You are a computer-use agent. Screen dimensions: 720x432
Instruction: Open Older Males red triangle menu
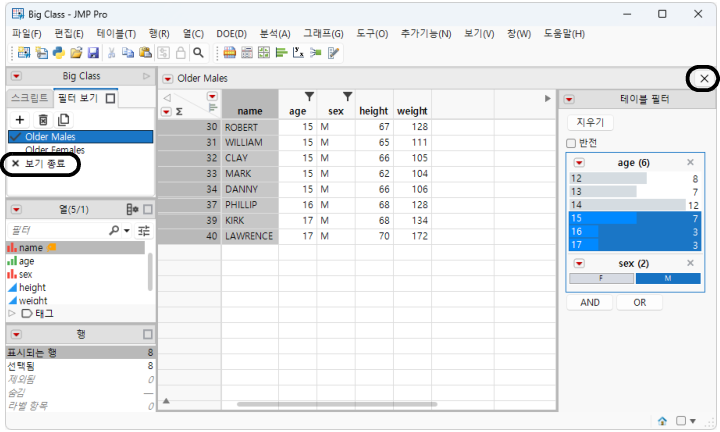[168, 79]
